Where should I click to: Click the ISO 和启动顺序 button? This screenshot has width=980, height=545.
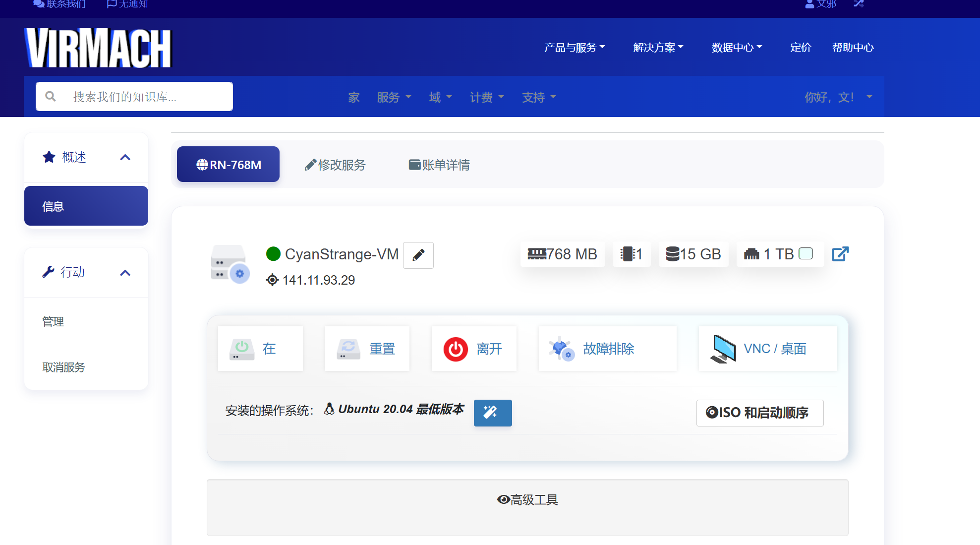759,413
